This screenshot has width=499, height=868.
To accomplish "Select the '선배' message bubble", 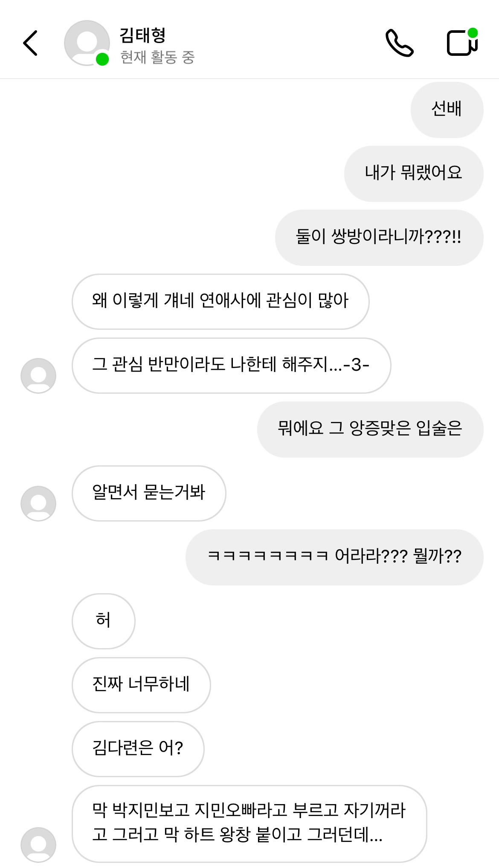I will 447,110.
